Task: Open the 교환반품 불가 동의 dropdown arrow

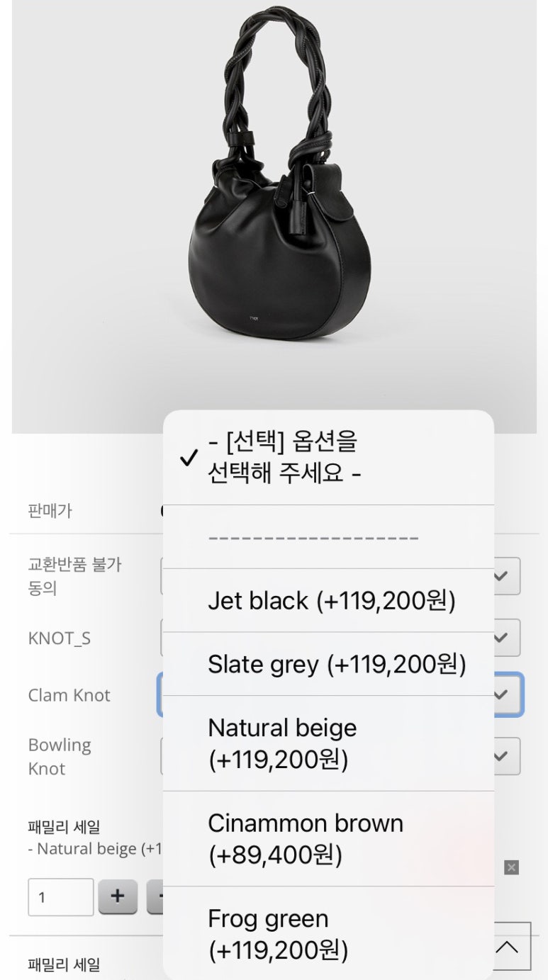Action: click(502, 576)
